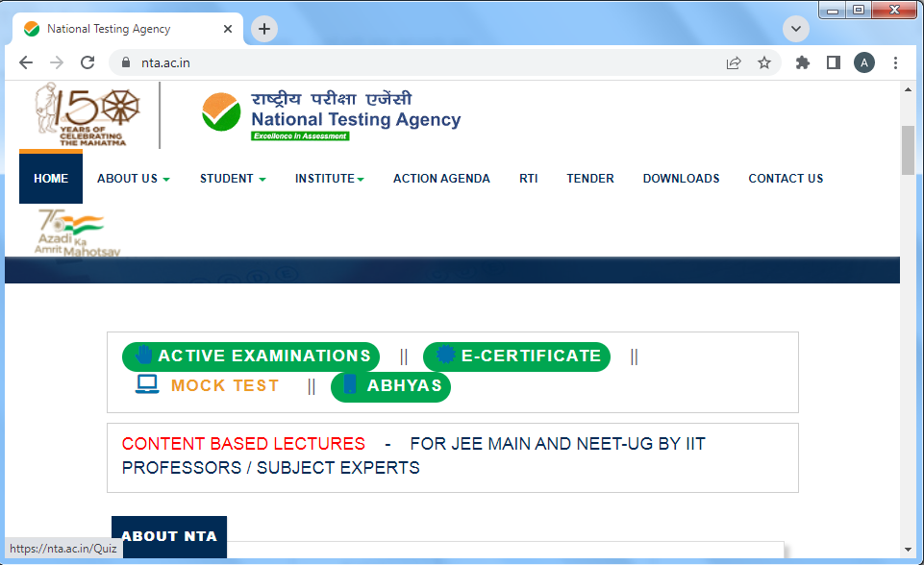The image size is (924, 565).
Task: Open the CONTENT BASED LECTURES link
Action: (243, 443)
